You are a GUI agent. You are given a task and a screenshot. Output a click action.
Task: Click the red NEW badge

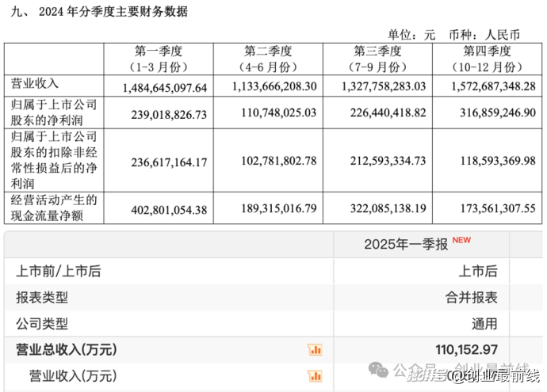coord(461,240)
